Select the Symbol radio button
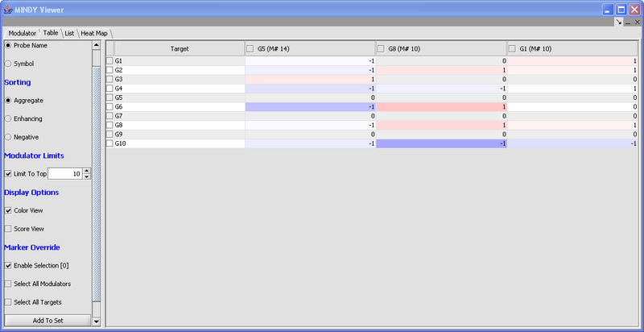Viewport: 644px width, 332px height. pyautogui.click(x=8, y=64)
